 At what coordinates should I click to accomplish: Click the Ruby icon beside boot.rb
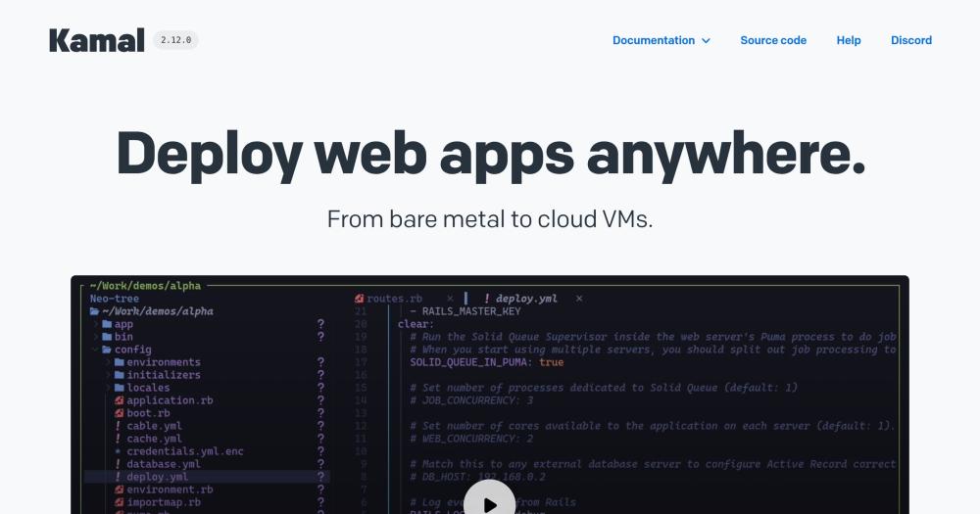(x=119, y=413)
